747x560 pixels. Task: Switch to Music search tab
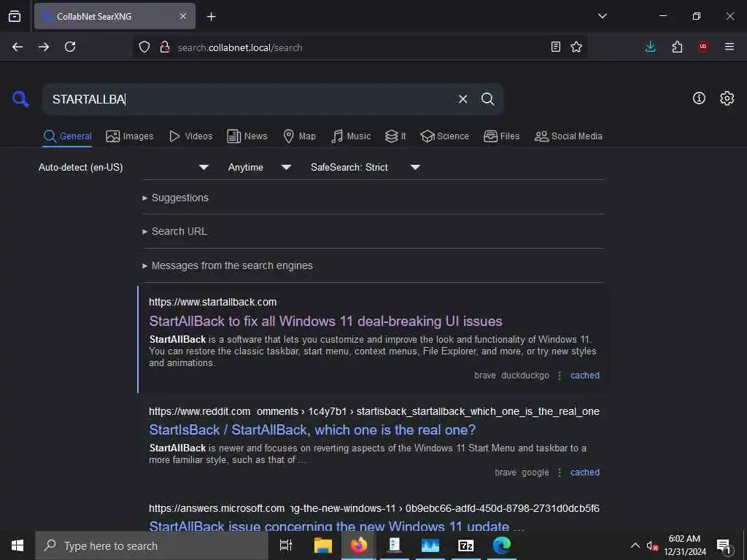coord(351,136)
